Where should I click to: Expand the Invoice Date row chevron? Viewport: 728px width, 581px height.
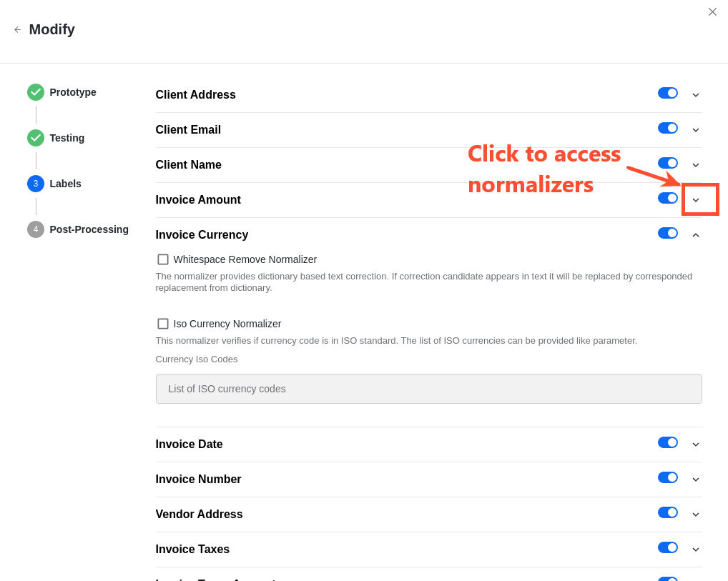click(696, 445)
